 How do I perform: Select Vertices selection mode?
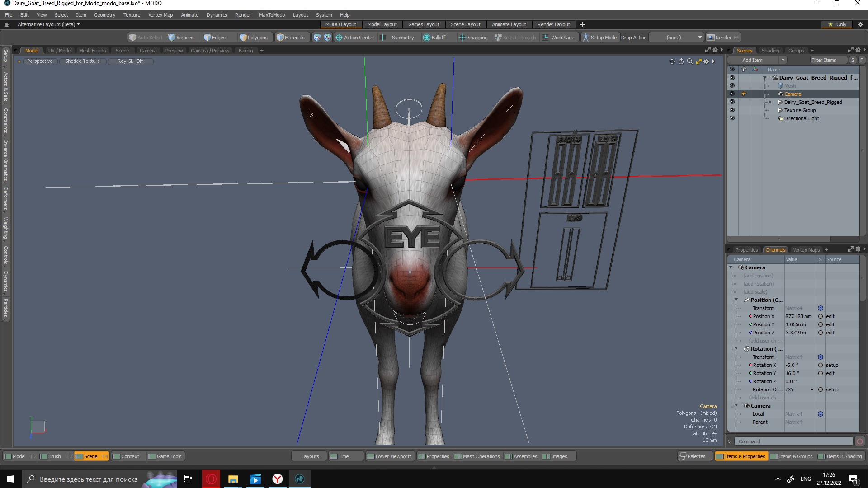click(x=180, y=38)
